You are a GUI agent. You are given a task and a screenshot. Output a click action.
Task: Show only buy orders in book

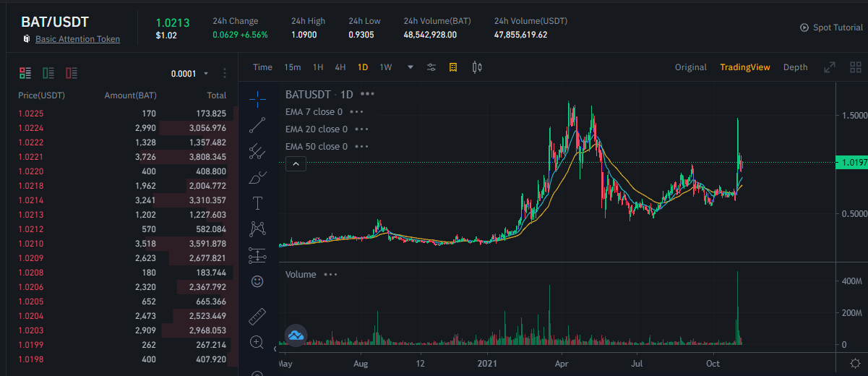point(48,73)
